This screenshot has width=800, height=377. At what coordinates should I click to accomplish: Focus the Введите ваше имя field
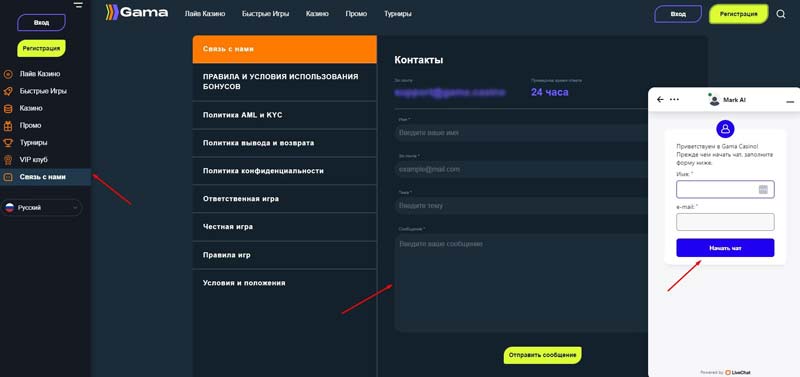click(x=521, y=133)
